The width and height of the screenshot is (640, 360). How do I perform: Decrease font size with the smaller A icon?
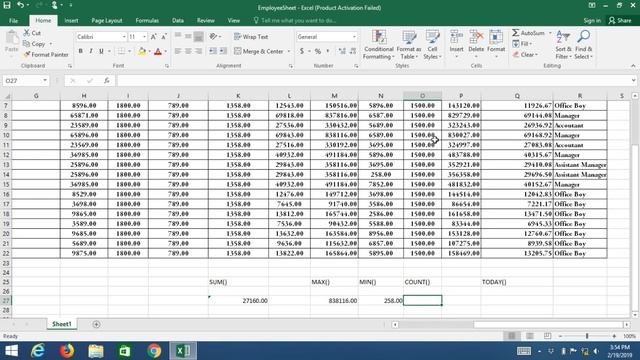pyautogui.click(x=164, y=37)
